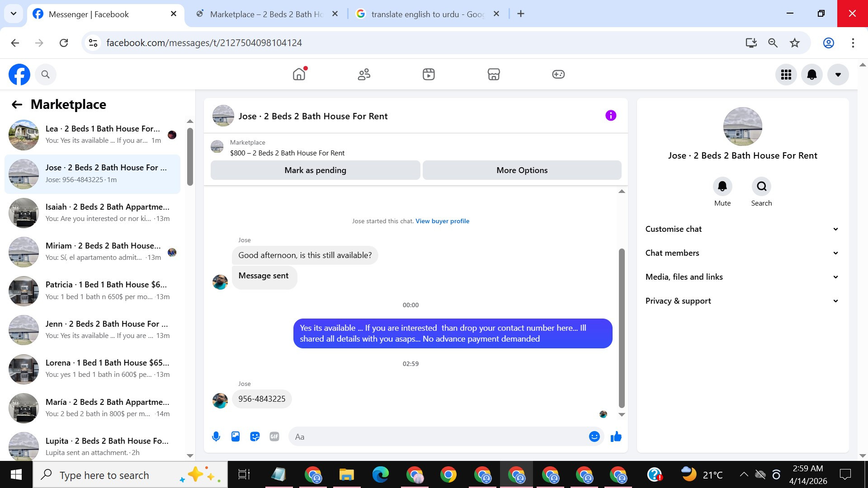Attach a photo using image icon

(236, 436)
